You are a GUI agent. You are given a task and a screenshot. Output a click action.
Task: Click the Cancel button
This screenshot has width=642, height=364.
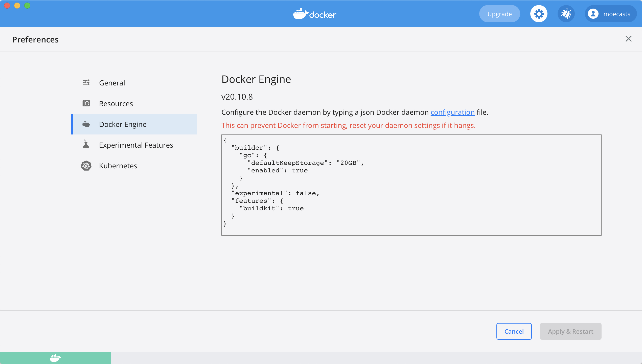(514, 331)
